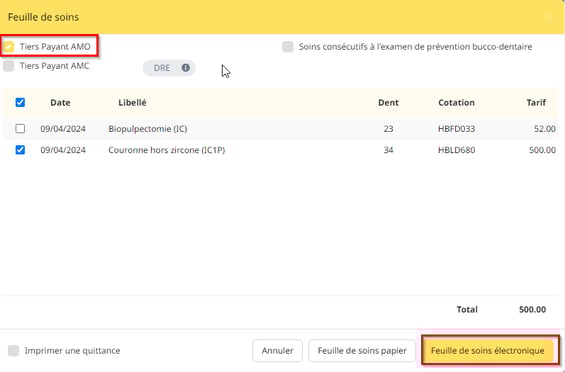
Task: Click cotation code HBLD680
Action: [x=457, y=150]
